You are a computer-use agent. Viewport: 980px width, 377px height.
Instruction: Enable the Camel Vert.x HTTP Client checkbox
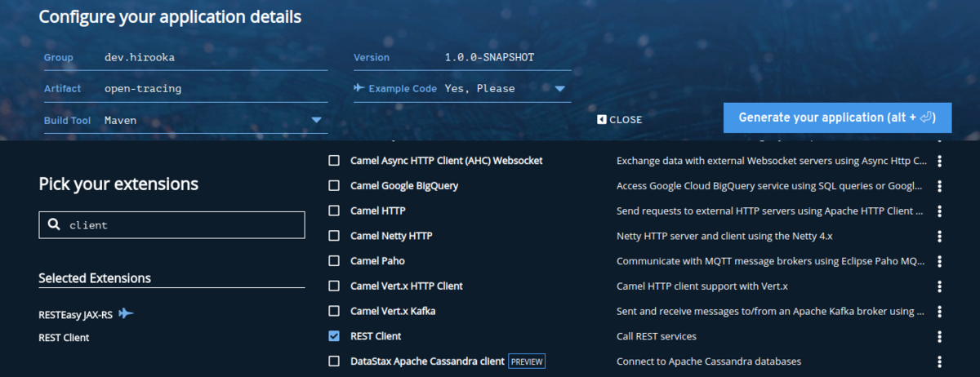(333, 286)
